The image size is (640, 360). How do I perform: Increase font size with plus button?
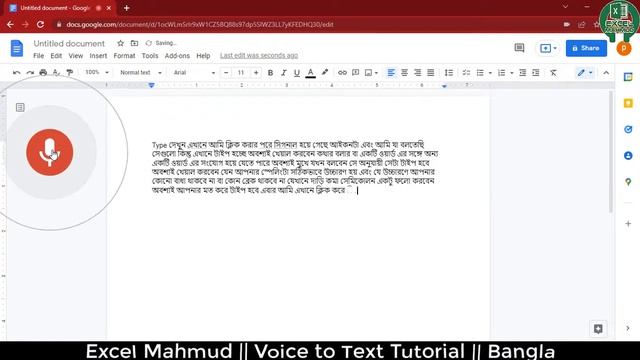[256, 73]
